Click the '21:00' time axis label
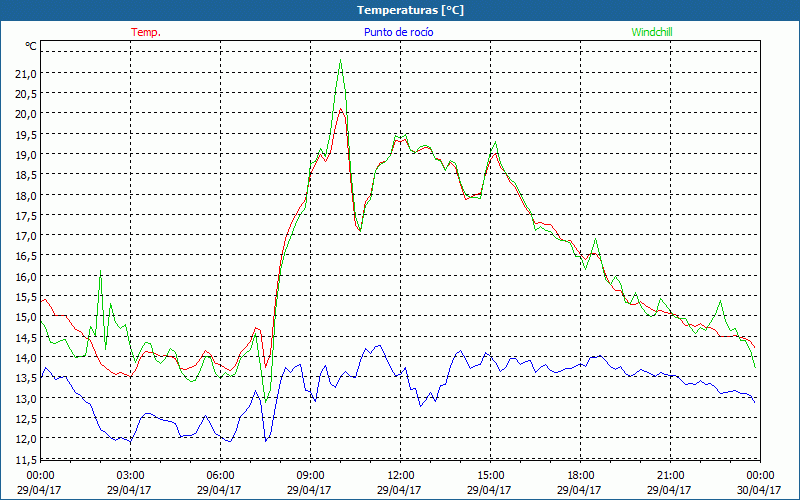 coord(670,475)
